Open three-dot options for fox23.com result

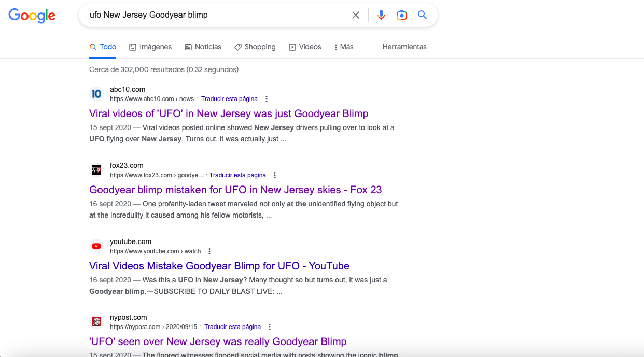[x=275, y=175]
